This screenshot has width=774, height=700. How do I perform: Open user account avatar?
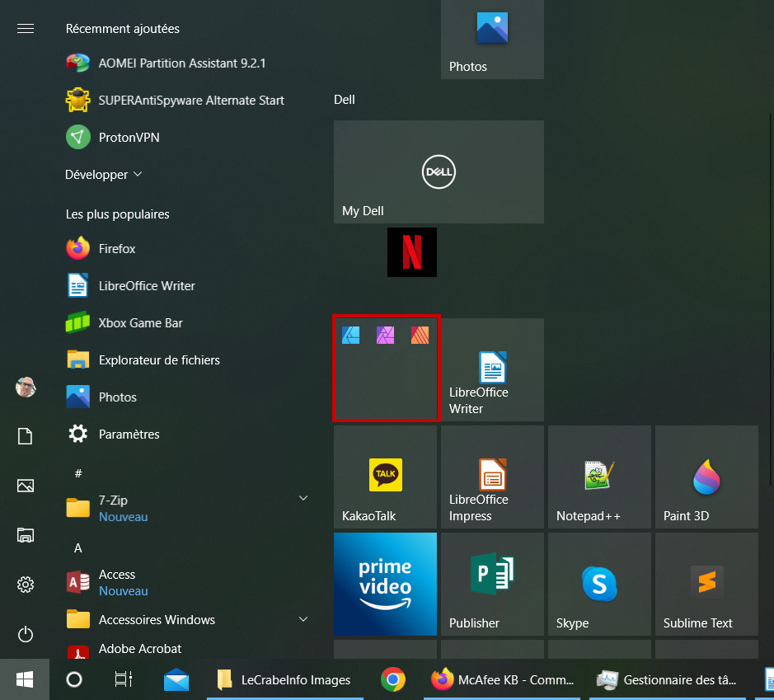(26, 387)
